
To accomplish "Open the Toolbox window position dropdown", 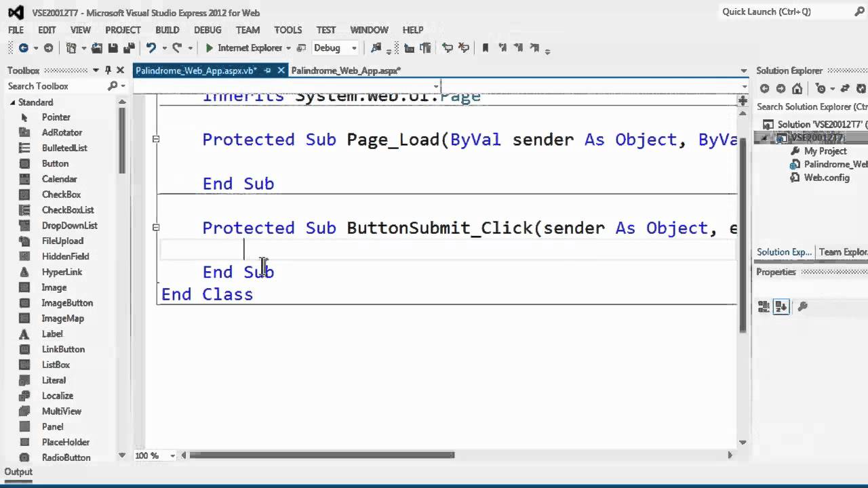I will point(96,70).
